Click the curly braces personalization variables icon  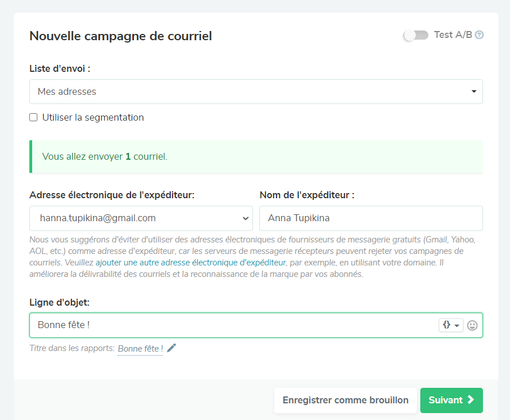[447, 325]
